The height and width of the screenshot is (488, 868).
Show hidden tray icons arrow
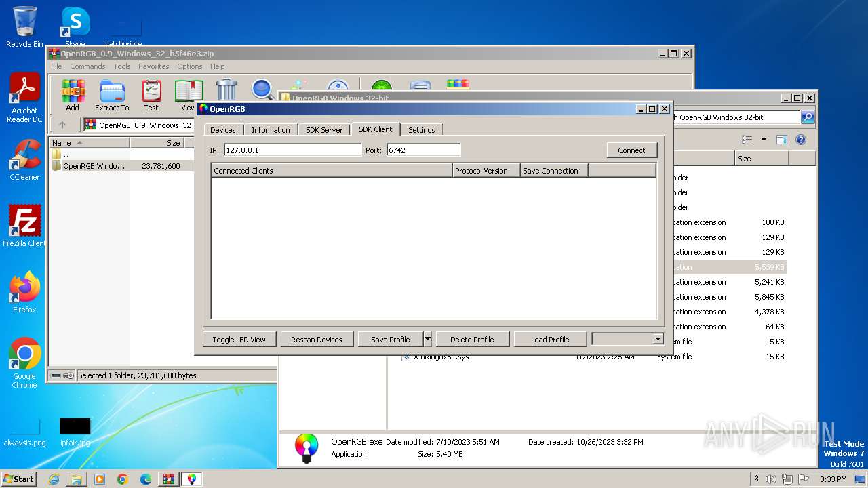(757, 479)
